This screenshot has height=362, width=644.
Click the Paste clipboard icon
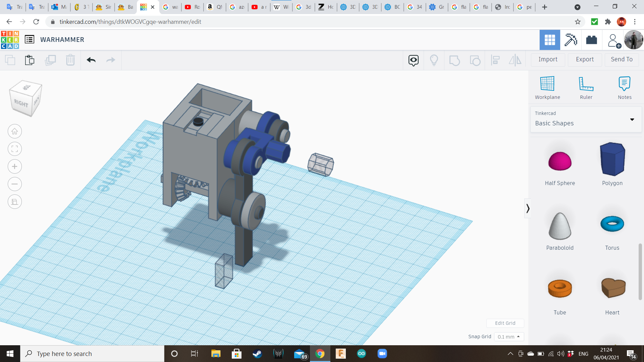30,60
